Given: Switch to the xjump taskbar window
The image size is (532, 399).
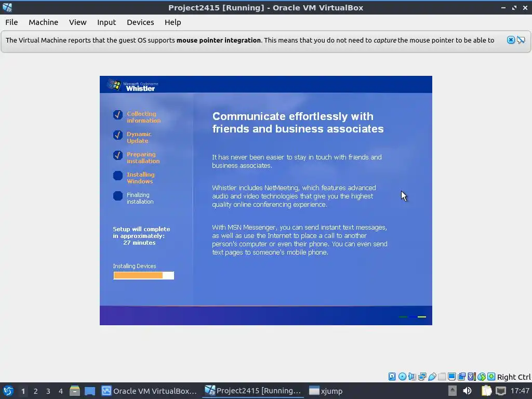Looking at the screenshot, I should (326, 391).
